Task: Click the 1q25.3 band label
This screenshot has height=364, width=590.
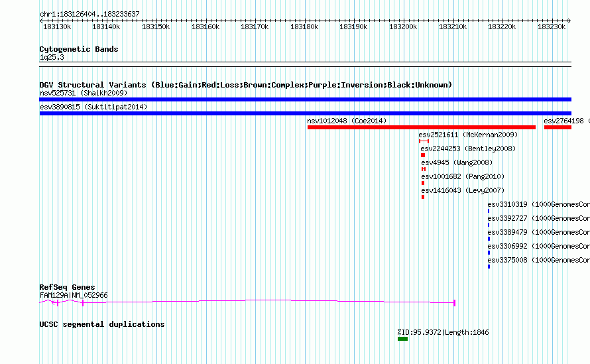Action: tap(52, 57)
